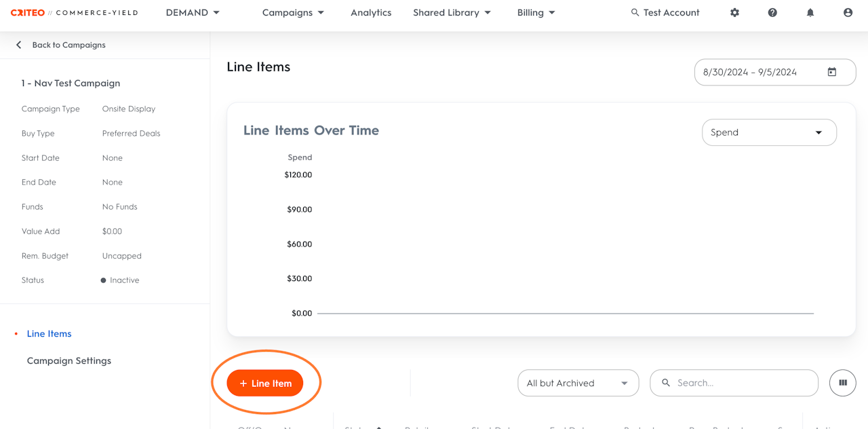Open notifications bell icon
868x429 pixels.
tap(810, 13)
